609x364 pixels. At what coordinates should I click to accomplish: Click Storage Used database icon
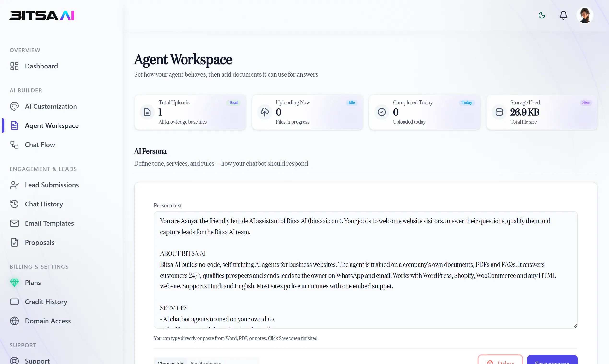499,112
